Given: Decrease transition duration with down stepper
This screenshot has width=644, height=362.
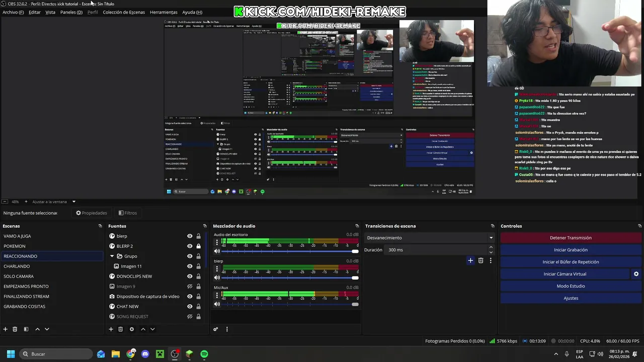Looking at the screenshot, I should (x=491, y=252).
